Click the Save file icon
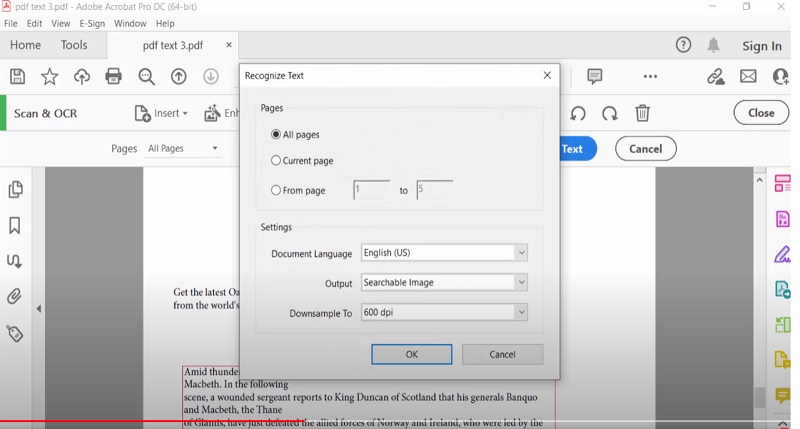The image size is (800, 429). (x=17, y=77)
